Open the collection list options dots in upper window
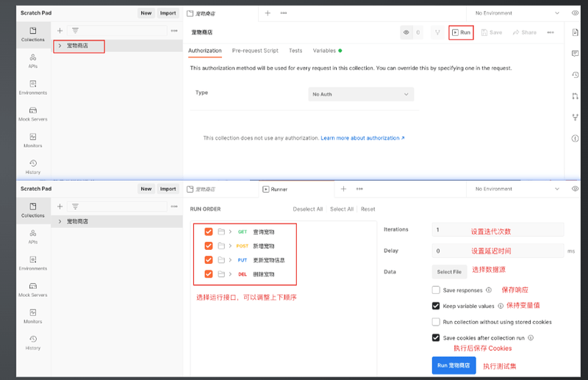 [174, 31]
